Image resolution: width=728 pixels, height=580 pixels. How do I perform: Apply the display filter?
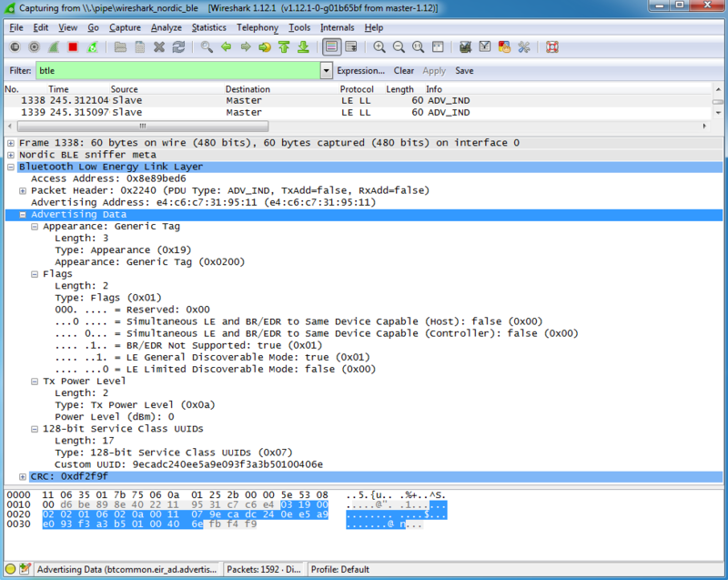coord(434,71)
